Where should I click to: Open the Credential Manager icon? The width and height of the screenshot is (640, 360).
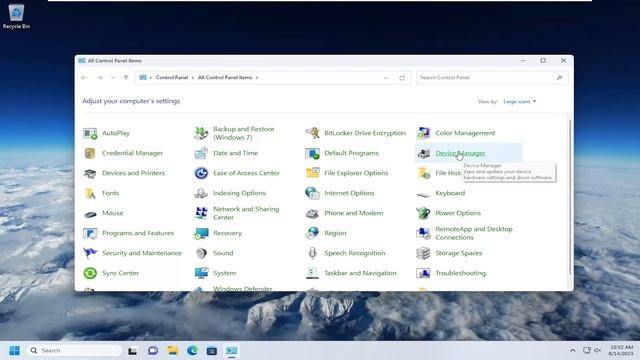[90, 153]
